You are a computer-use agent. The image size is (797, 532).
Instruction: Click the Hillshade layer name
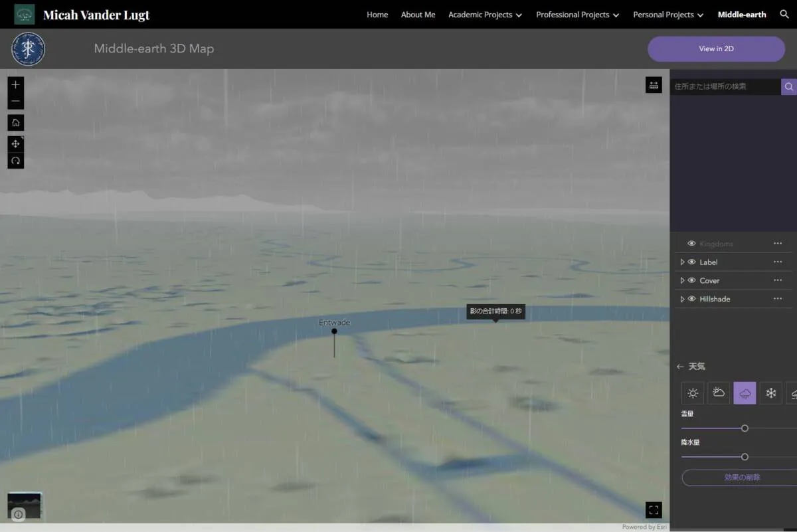[715, 299]
